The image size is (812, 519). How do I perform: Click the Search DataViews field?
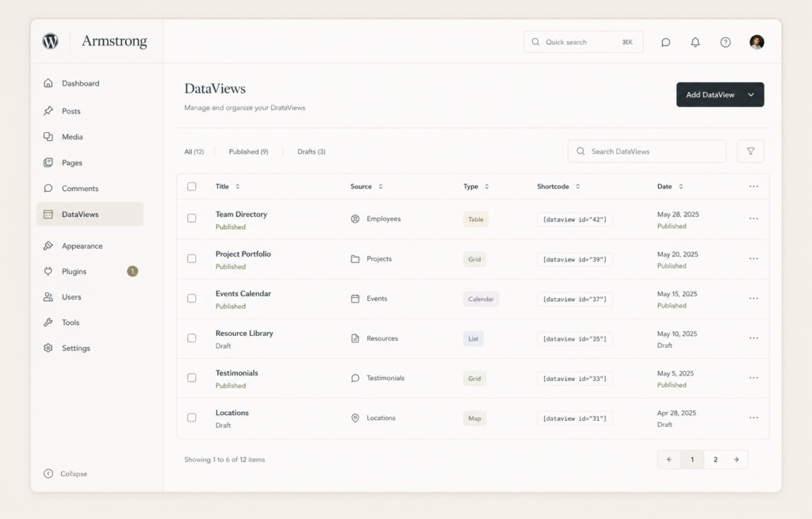click(x=647, y=151)
